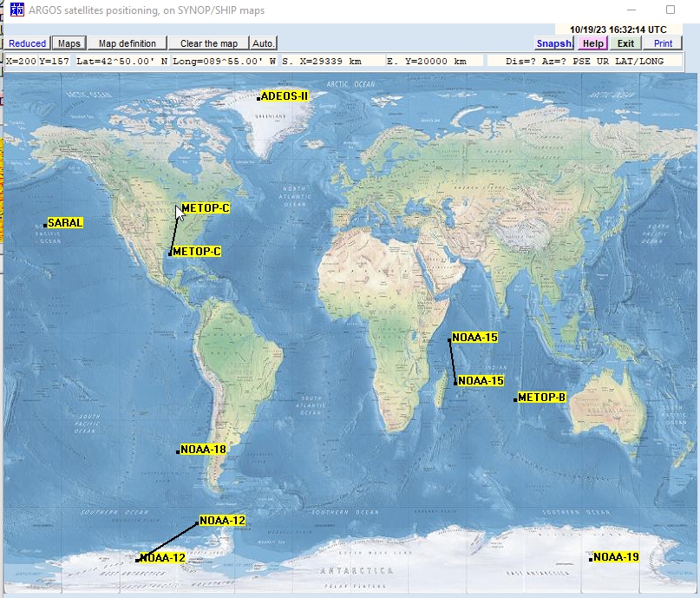
Task: Click the Exit button
Action: point(625,43)
